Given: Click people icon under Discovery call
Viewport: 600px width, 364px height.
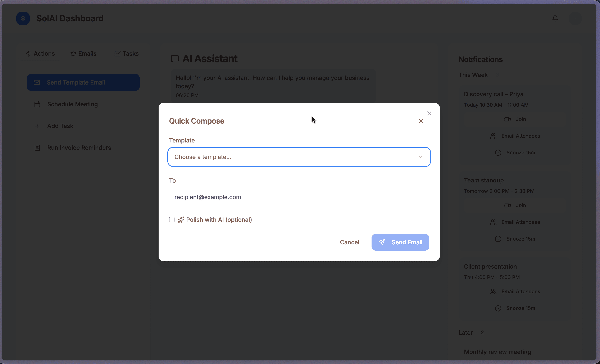Looking at the screenshot, I should [x=493, y=136].
